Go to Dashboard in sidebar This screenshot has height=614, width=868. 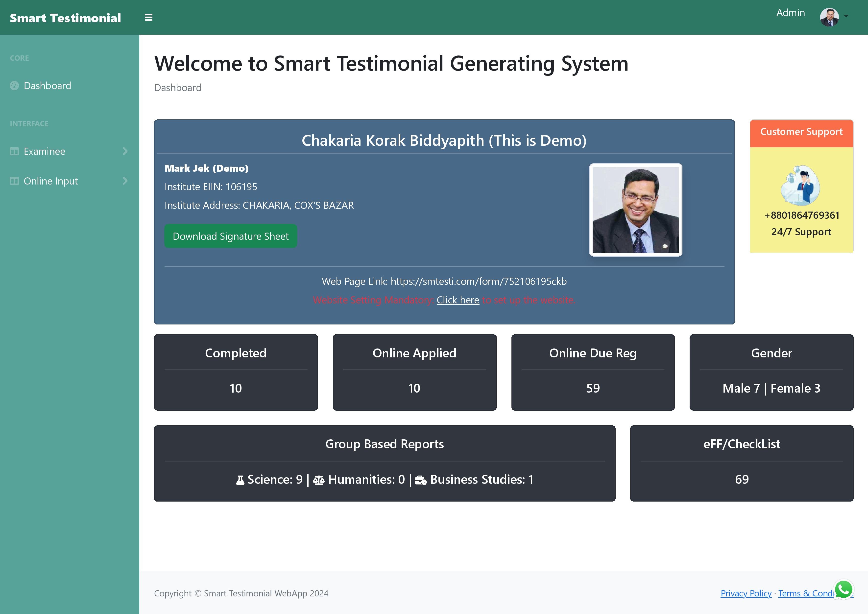[47, 86]
